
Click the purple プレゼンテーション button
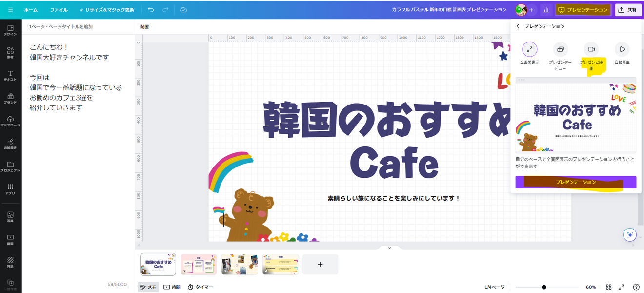pos(576,182)
